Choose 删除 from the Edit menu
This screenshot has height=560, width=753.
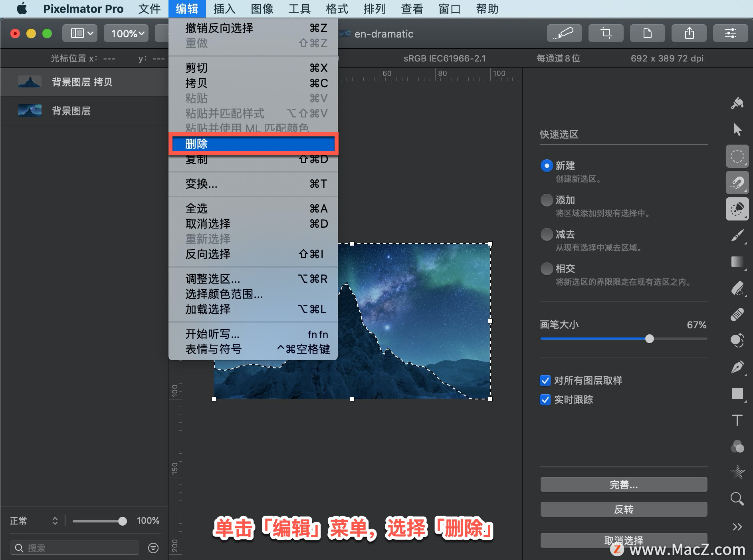pyautogui.click(x=253, y=144)
